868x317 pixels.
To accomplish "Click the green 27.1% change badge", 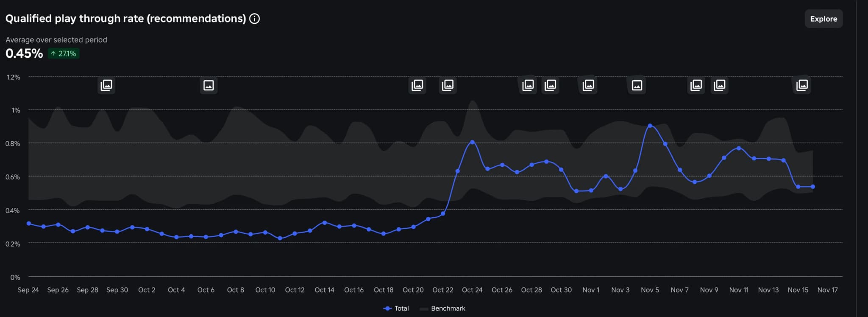I will pos(64,53).
